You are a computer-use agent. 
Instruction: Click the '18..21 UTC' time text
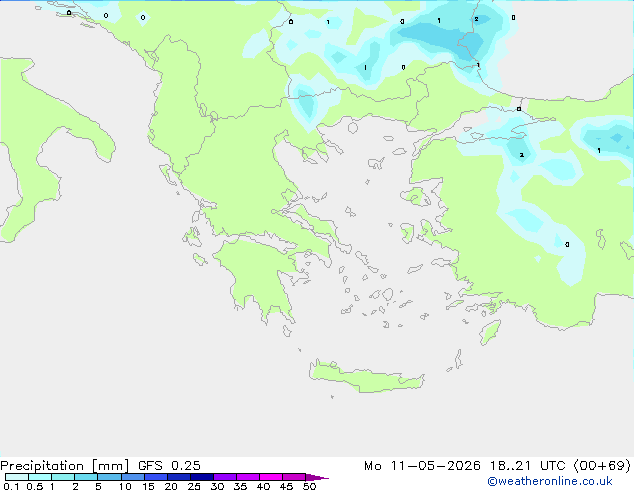click(527, 466)
